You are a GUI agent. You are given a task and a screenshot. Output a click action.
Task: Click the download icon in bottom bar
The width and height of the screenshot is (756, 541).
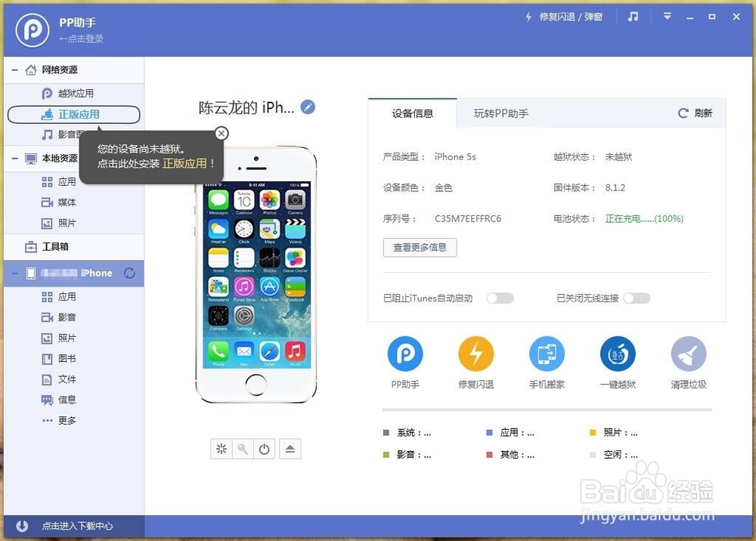22,526
